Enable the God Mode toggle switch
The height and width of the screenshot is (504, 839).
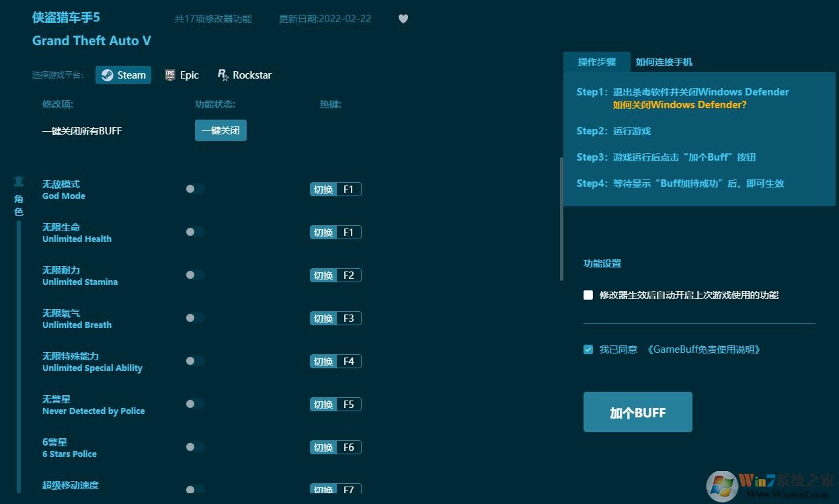coord(195,189)
